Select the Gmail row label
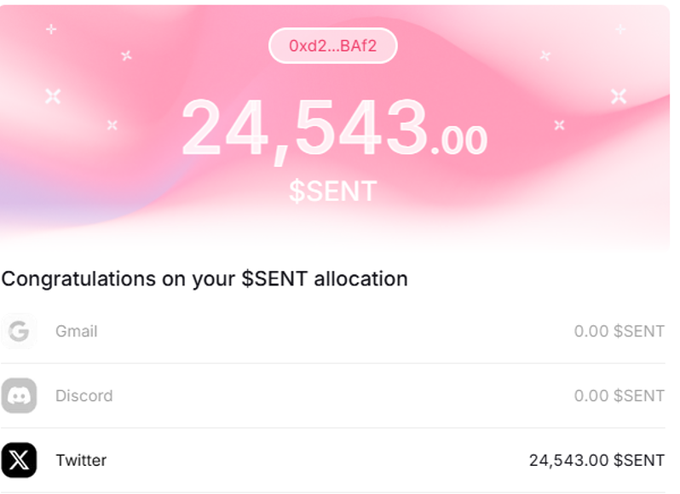Image resolution: width=680 pixels, height=494 pixels. [x=76, y=331]
